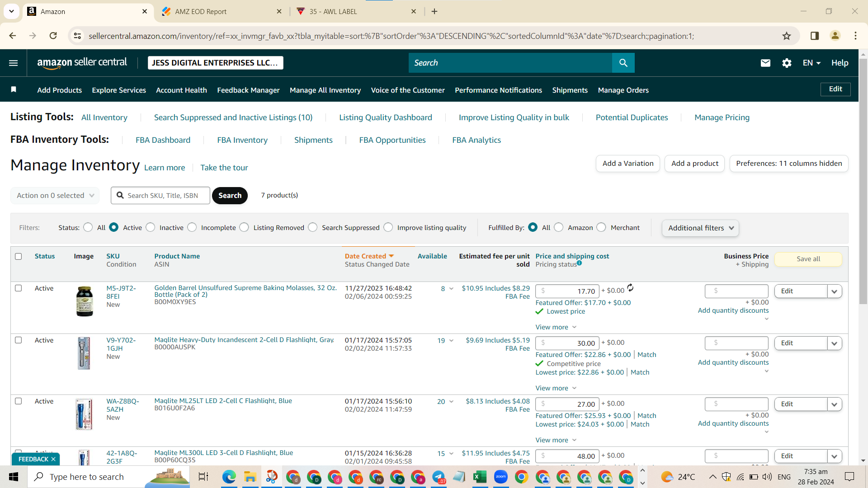Click the pricing status info icon
Screen dimensions: 868x488
click(x=579, y=263)
